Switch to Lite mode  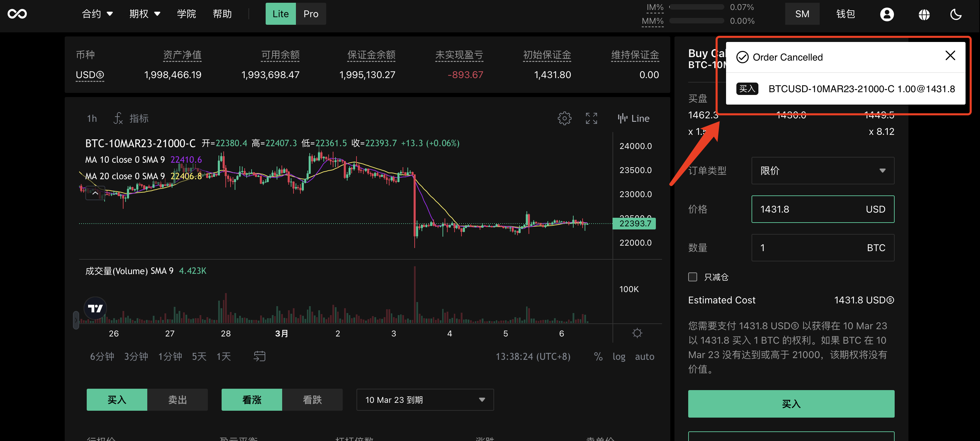coord(280,14)
